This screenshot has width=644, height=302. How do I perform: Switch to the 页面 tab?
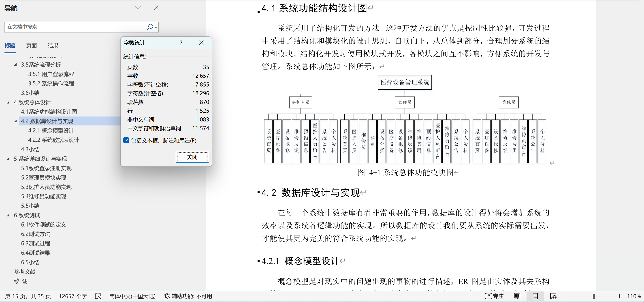[32, 45]
